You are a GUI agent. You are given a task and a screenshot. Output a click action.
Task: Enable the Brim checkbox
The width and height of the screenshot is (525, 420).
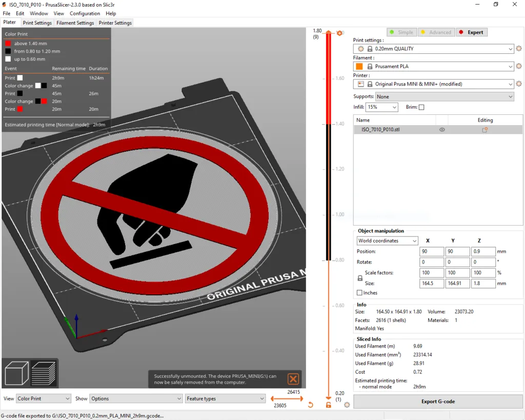[x=421, y=107]
